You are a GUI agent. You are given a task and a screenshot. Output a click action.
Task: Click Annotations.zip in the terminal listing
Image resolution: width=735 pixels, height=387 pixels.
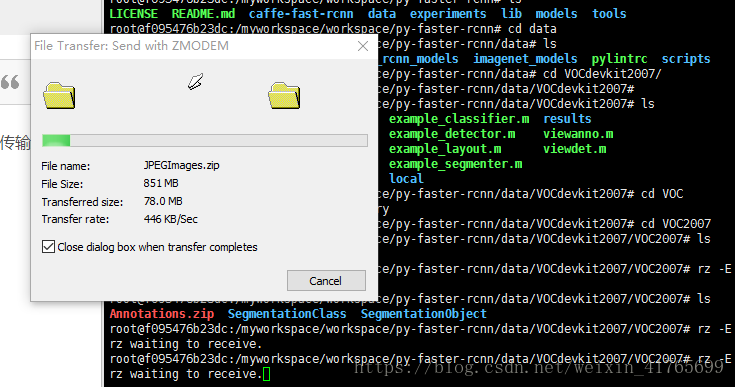(162, 313)
